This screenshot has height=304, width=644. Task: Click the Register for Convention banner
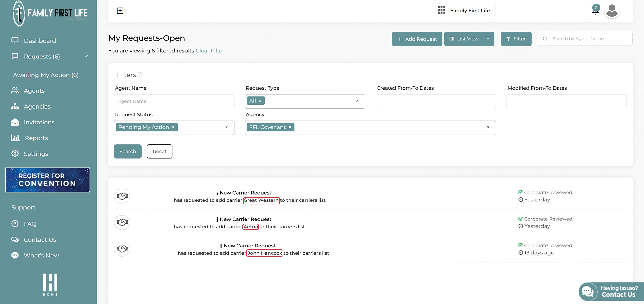pos(47,180)
